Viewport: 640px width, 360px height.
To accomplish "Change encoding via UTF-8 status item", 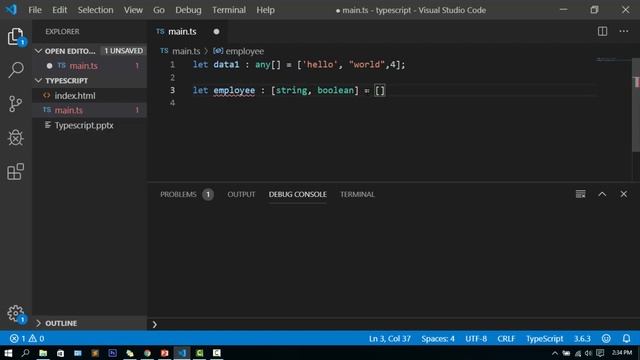I will [476, 338].
